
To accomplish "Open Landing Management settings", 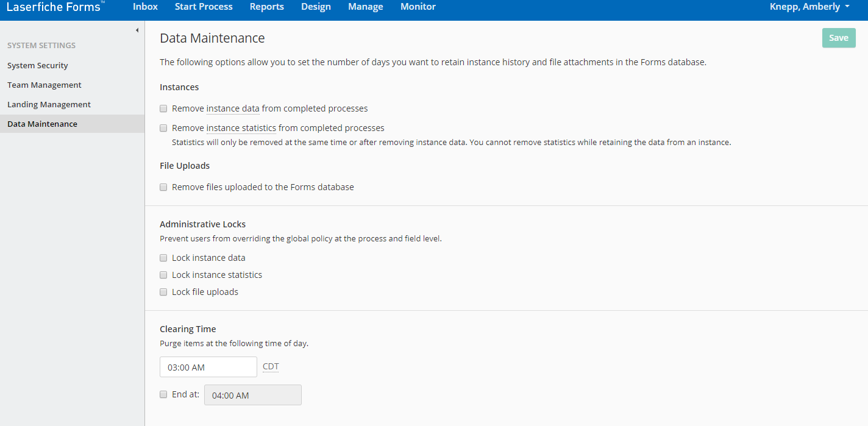I will (49, 104).
